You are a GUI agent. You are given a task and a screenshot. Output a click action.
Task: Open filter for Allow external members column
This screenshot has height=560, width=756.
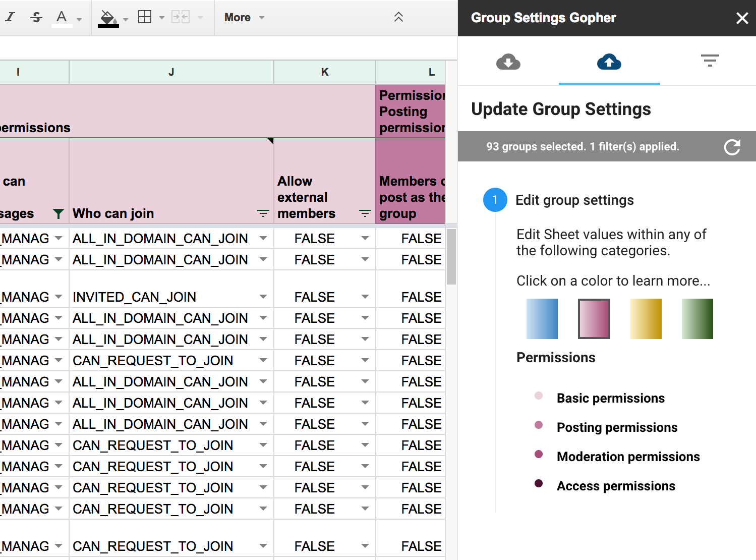pyautogui.click(x=365, y=214)
